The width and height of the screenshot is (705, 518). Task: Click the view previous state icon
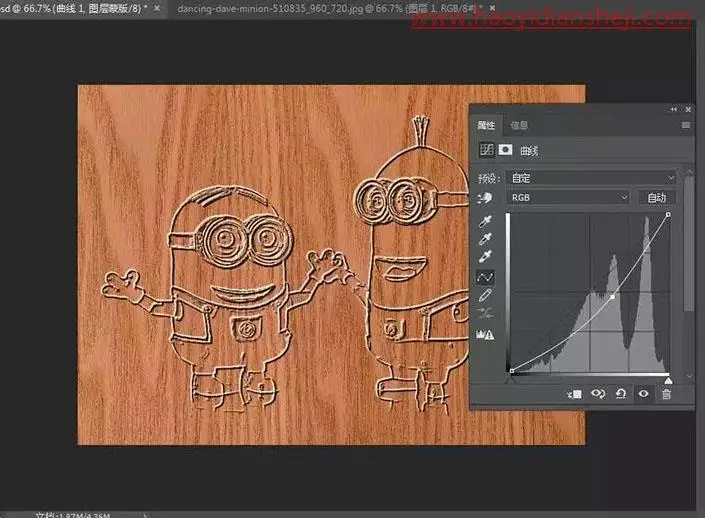pos(598,394)
